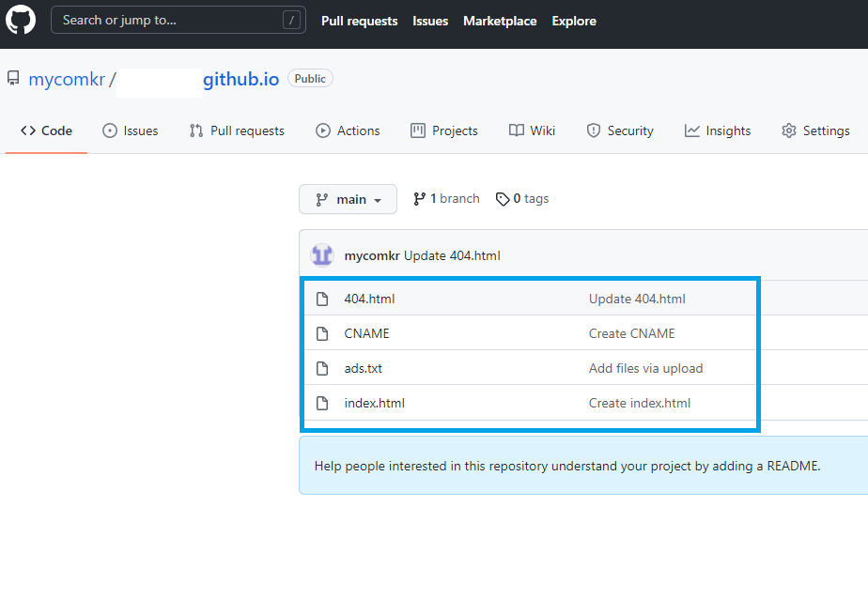
Task: Open mycomkr author link in latest commit
Action: [372, 255]
